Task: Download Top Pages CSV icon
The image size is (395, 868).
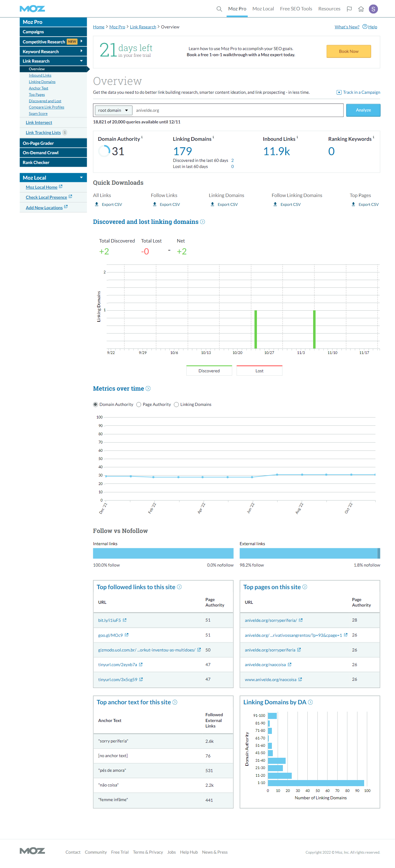Action: pos(353,204)
